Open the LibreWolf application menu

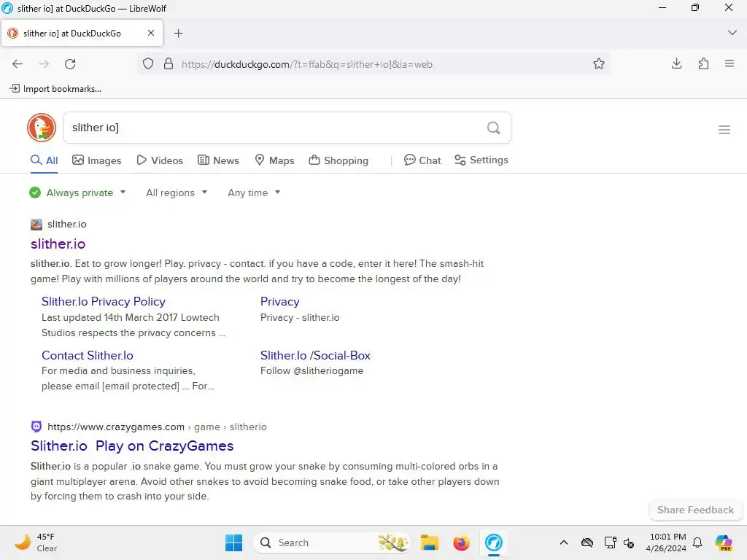point(729,63)
